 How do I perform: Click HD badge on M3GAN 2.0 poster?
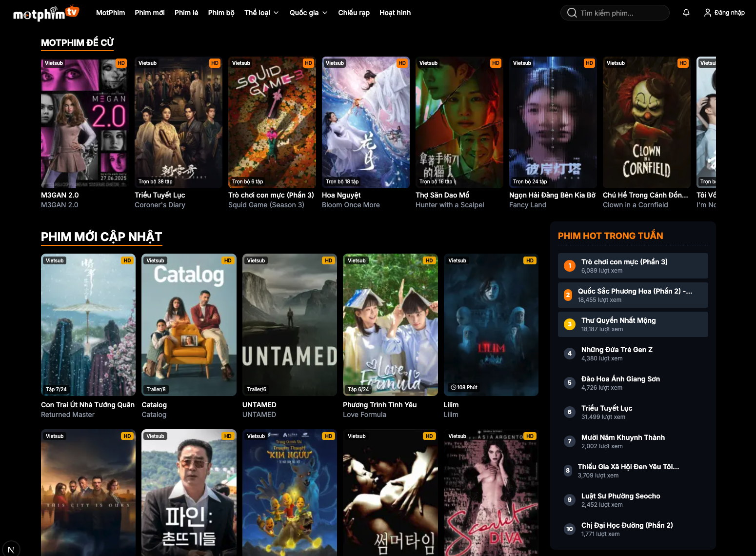[x=121, y=63]
